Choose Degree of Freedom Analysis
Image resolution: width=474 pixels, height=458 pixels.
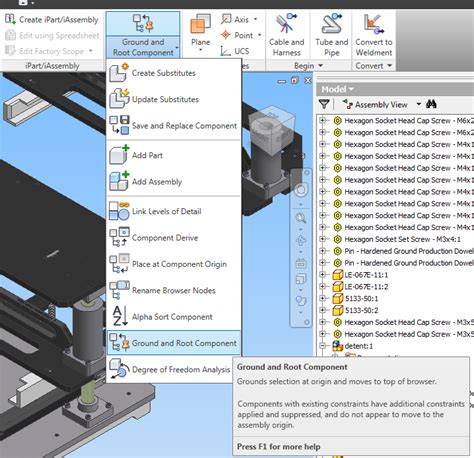(x=170, y=369)
